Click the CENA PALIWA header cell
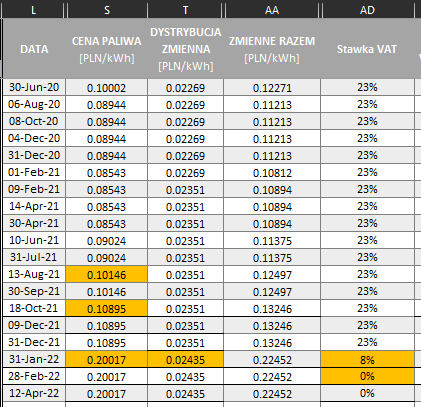Image resolution: width=421 pixels, height=407 pixels. pos(107,49)
